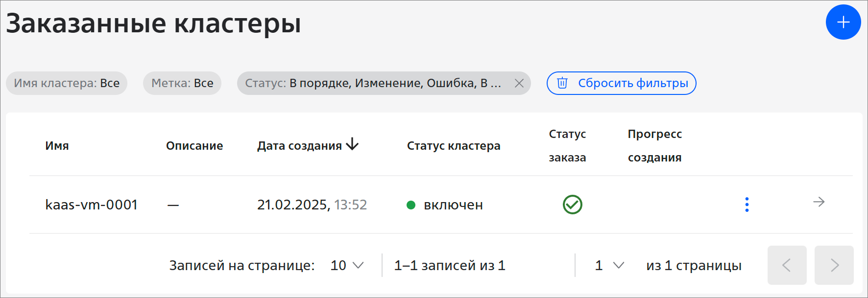Open the Имя кластера filter
868x298 pixels.
[67, 83]
